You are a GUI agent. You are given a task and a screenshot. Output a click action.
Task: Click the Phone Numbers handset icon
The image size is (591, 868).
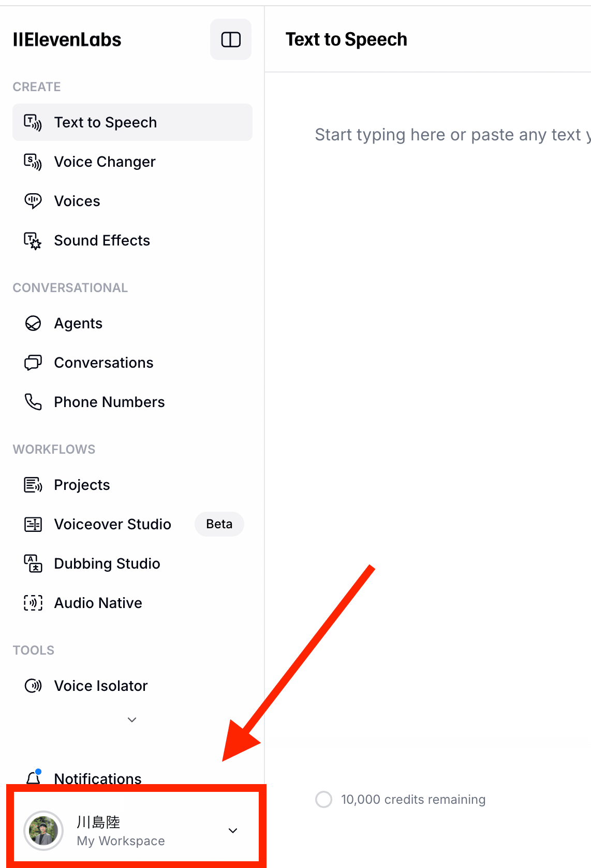pyautogui.click(x=33, y=402)
